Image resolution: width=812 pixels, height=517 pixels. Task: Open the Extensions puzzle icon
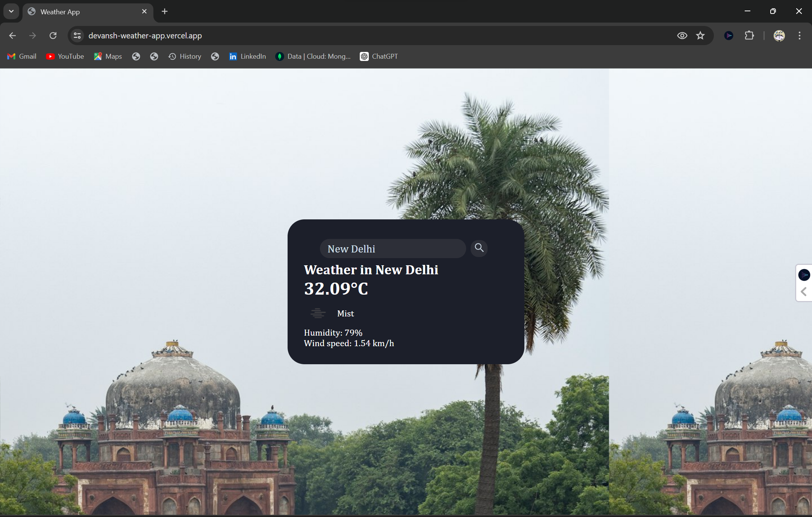749,36
